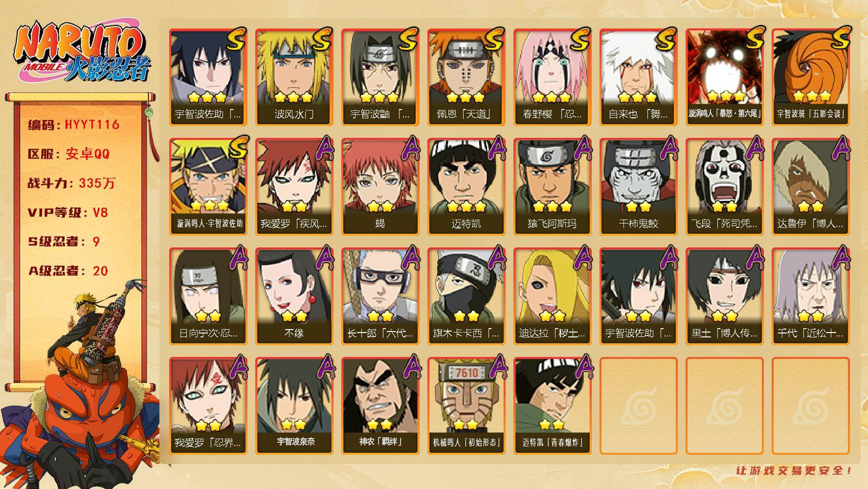Click the 佩恩「天道」 character card
This screenshot has height=489, width=868.
coord(466,77)
